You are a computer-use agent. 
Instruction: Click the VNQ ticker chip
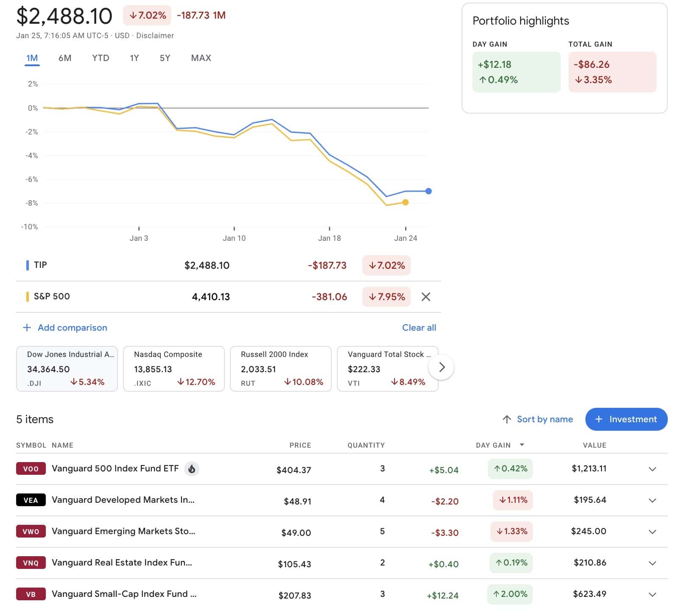pos(30,563)
